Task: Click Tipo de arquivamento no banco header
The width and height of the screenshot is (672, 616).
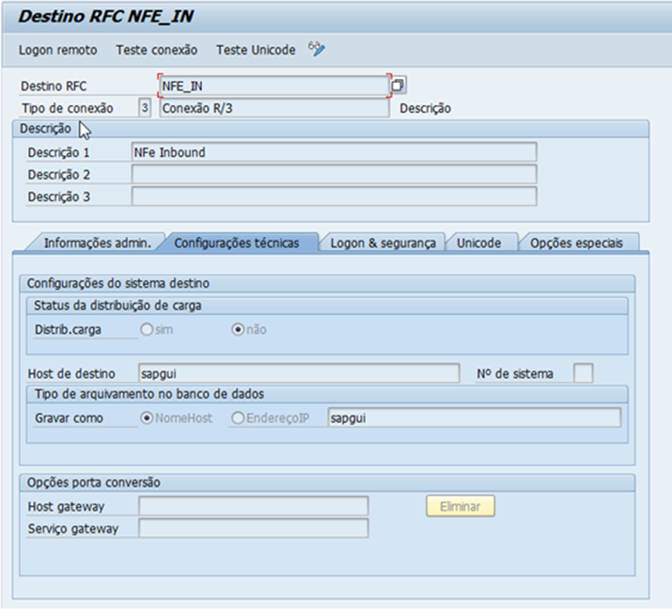Action: (x=327, y=394)
